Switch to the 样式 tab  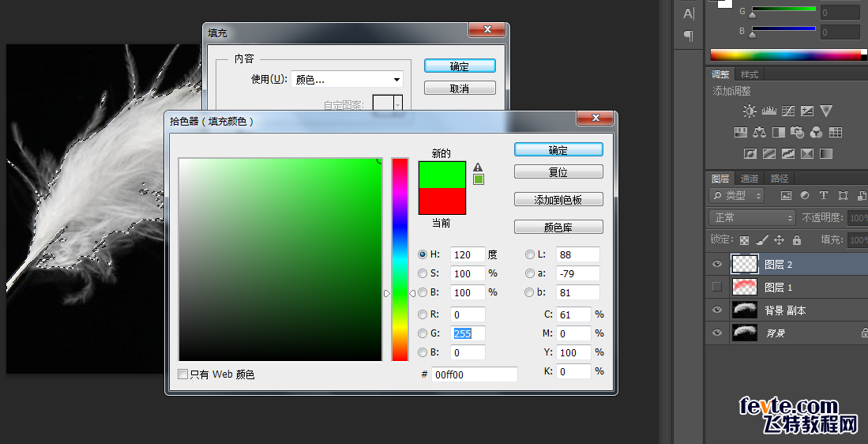point(750,74)
